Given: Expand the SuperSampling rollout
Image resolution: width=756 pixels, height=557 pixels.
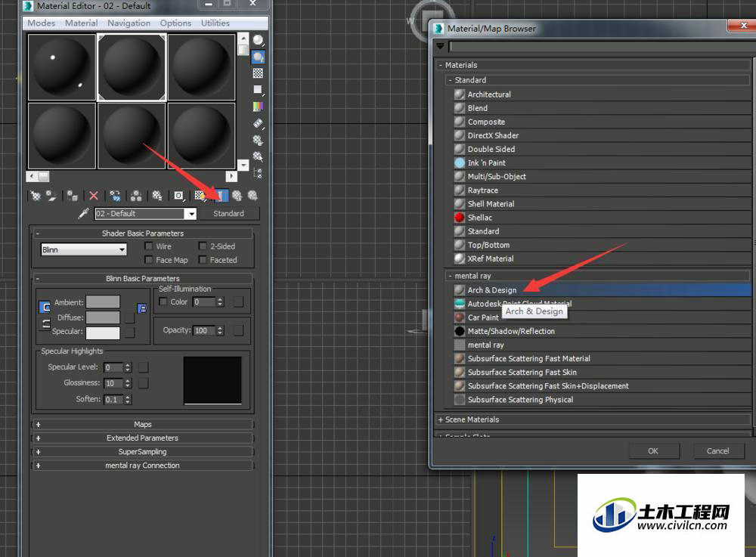Looking at the screenshot, I should pyautogui.click(x=143, y=452).
